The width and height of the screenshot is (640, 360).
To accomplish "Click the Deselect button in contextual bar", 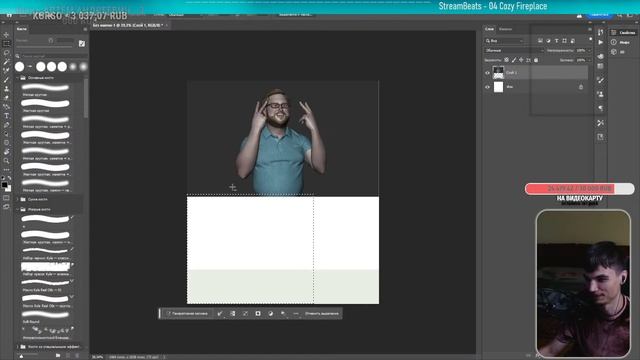I will tap(322, 313).
